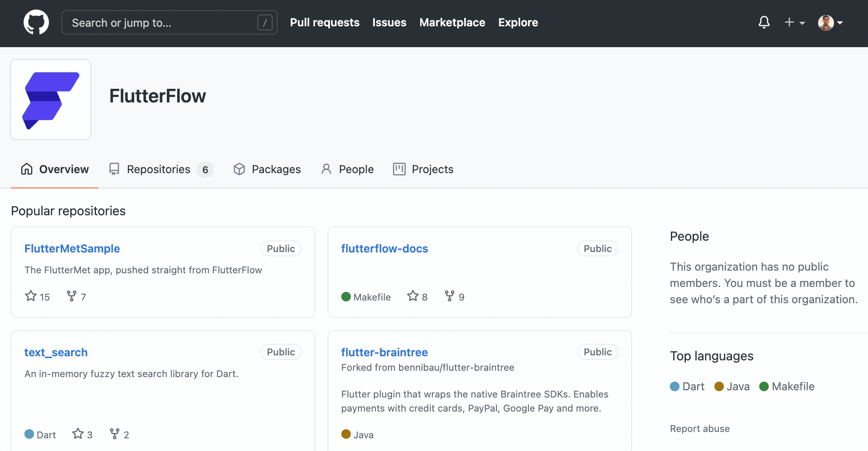Click the Top languages heading
Screen dimensions: 868x451
point(712,356)
